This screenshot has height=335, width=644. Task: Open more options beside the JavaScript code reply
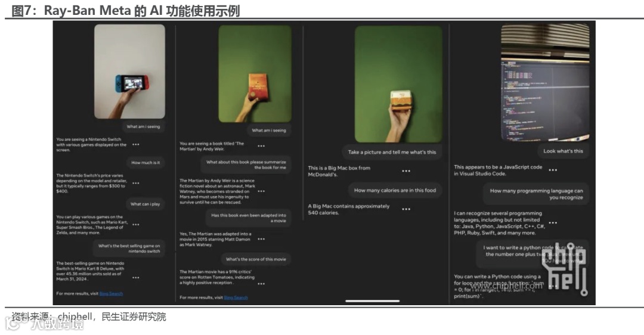(x=553, y=170)
